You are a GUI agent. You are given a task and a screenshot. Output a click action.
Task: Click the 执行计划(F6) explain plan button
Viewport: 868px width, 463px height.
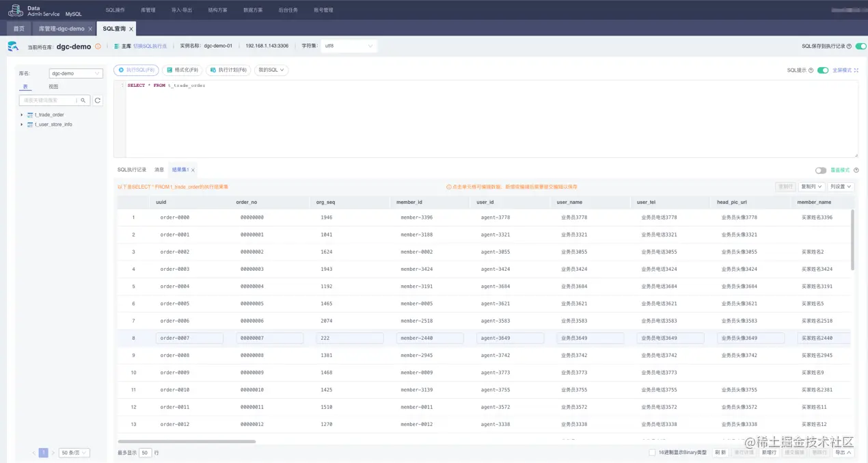[228, 70]
